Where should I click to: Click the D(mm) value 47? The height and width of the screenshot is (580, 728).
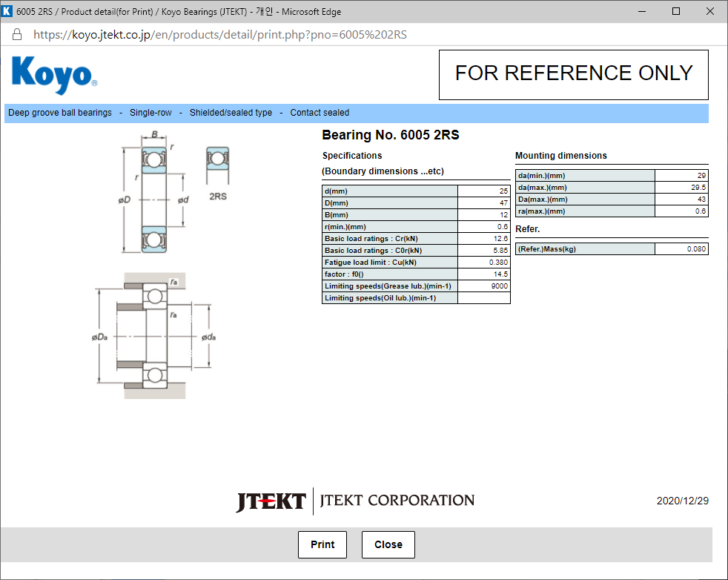[484, 203]
